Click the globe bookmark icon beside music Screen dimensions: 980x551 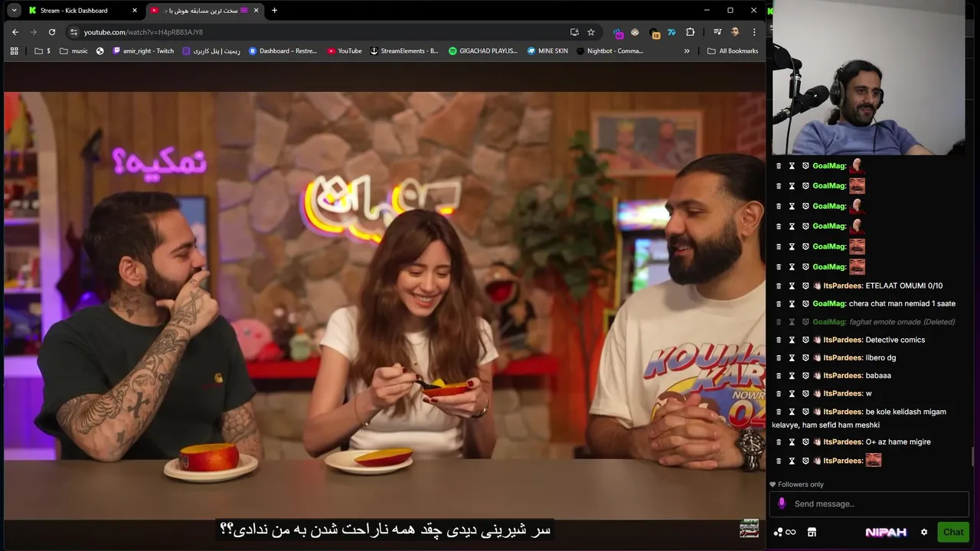click(x=100, y=51)
